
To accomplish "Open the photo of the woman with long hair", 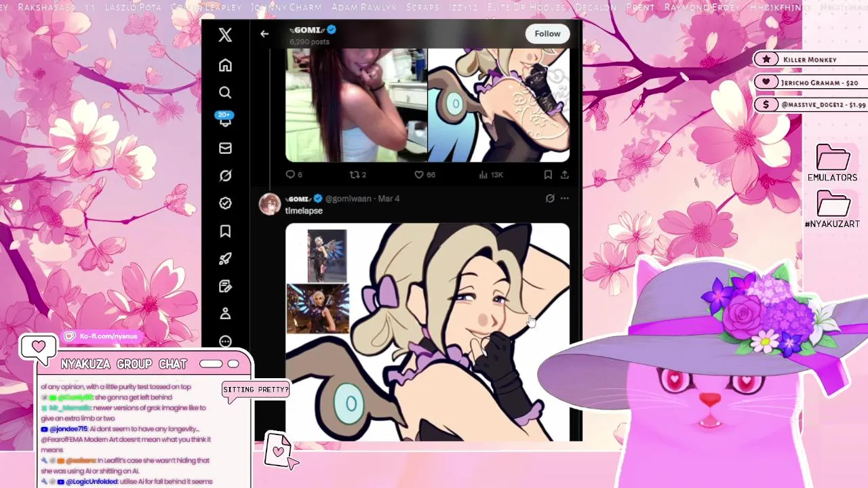I will pos(355,105).
